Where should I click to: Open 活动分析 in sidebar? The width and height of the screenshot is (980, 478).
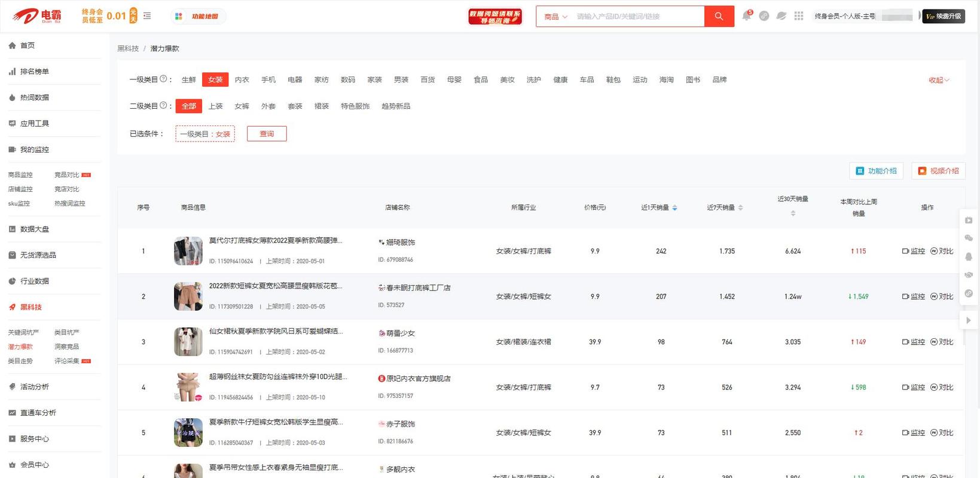(x=34, y=387)
